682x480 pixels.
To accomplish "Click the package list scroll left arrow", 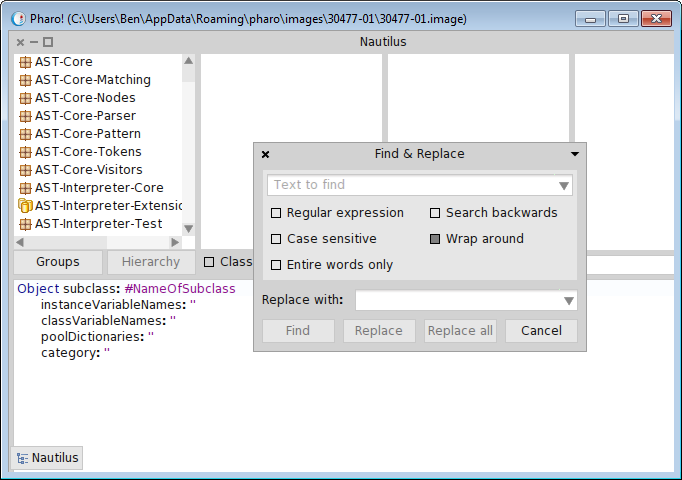I will pyautogui.click(x=20, y=242).
